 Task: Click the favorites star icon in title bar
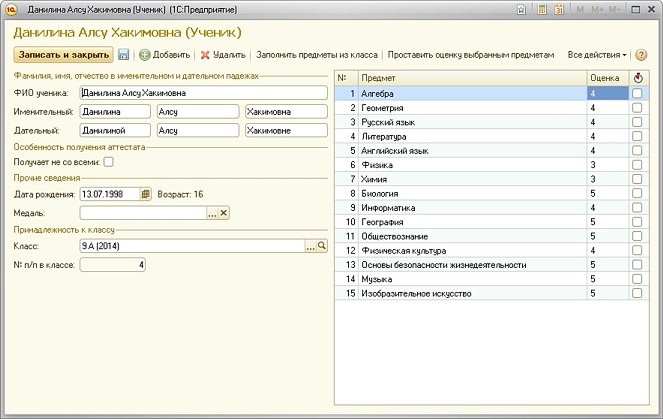pyautogui.click(x=521, y=10)
